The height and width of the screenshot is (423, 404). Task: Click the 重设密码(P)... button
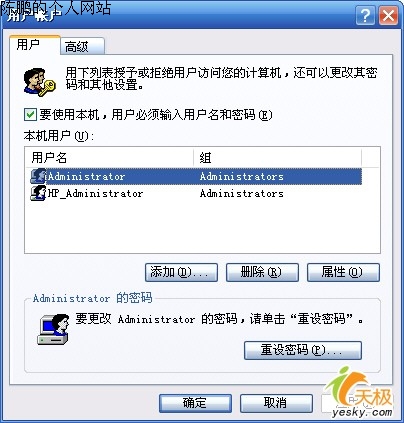[x=303, y=350]
